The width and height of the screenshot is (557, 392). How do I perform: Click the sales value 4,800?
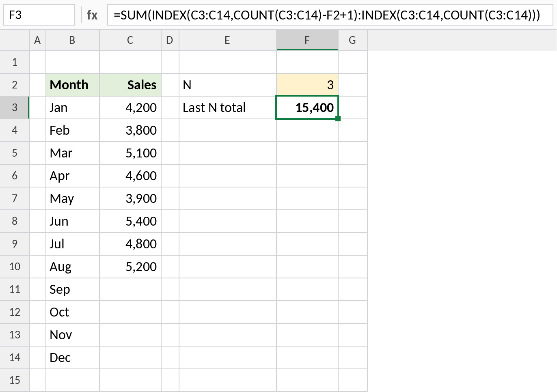pos(130,244)
